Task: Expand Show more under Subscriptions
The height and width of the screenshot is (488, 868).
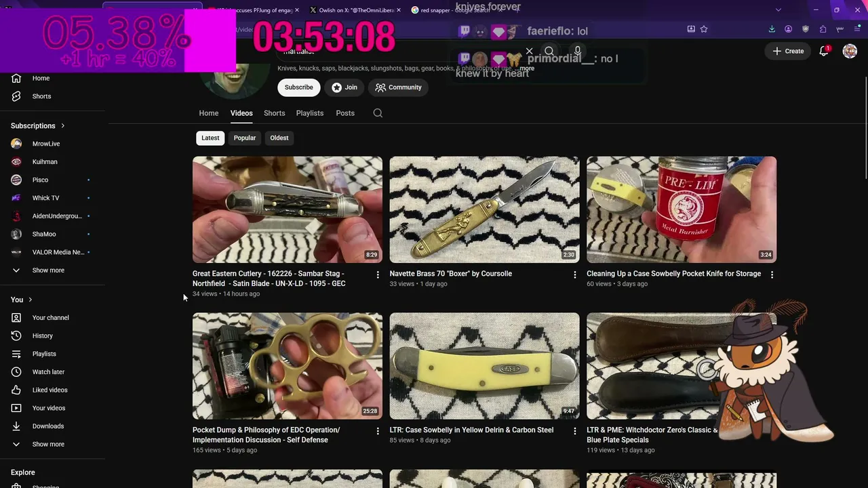Action: [48, 270]
